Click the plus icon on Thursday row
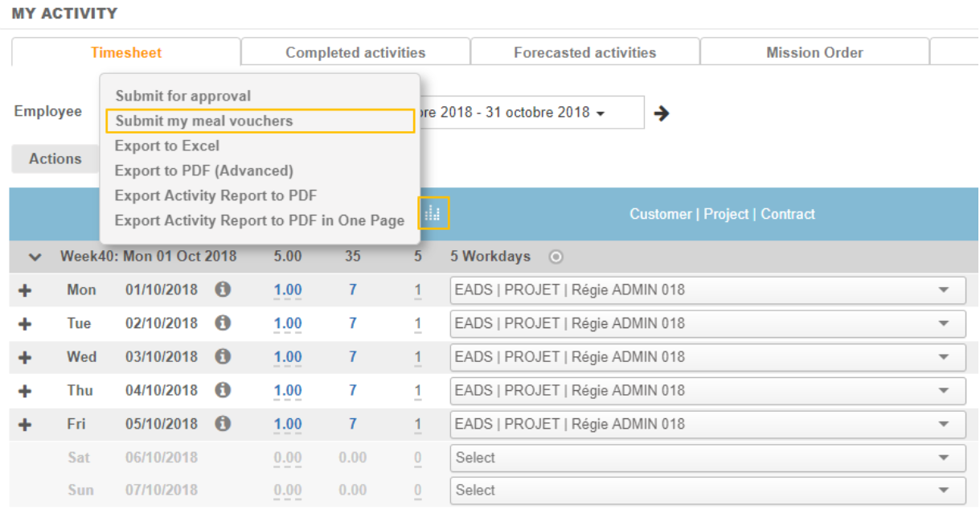The width and height of the screenshot is (980, 522). coord(25,391)
